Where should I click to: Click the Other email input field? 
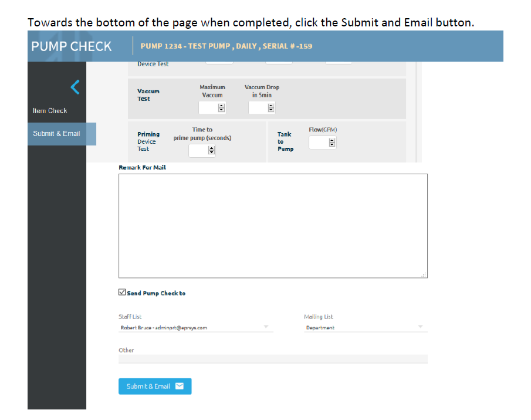click(273, 359)
